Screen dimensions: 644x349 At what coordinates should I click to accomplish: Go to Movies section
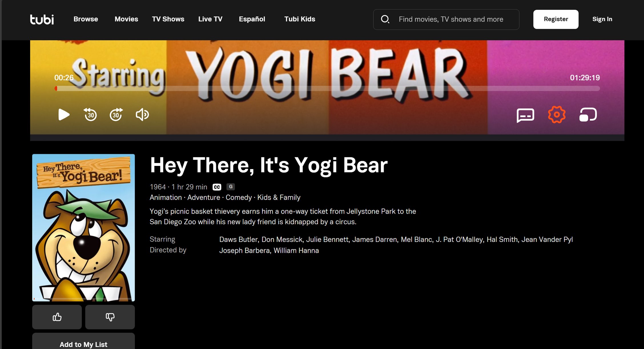pyautogui.click(x=126, y=19)
